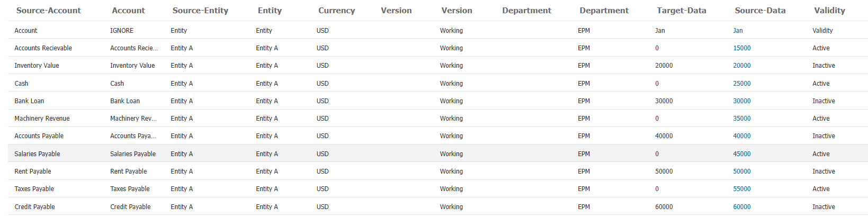Viewport: 868px width, 217px height.
Task: Sort by the Source-Account column header
Action: [49, 11]
